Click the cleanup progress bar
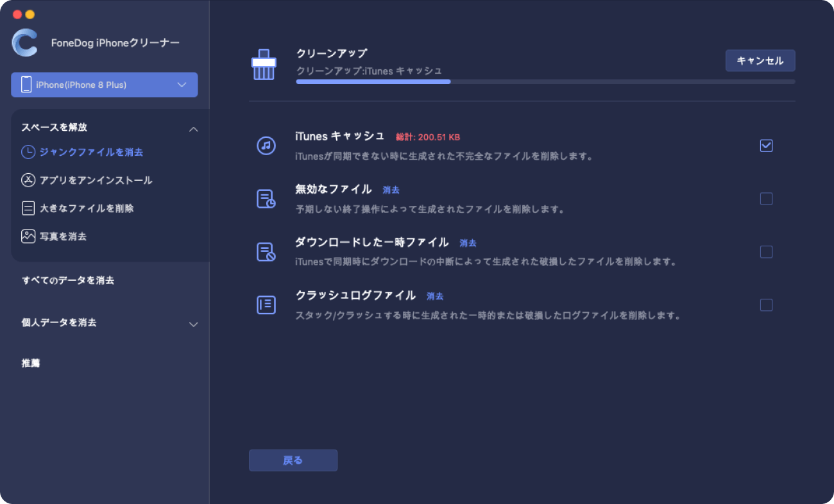This screenshot has width=834, height=504. [545, 82]
